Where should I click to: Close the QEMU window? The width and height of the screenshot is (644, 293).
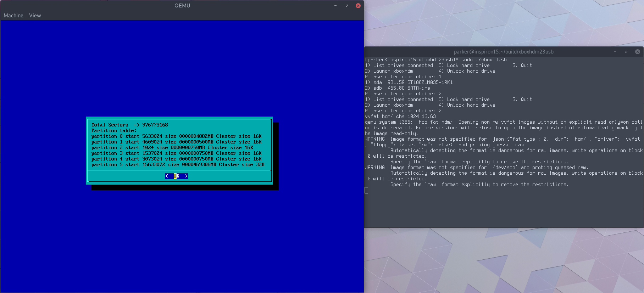(358, 6)
